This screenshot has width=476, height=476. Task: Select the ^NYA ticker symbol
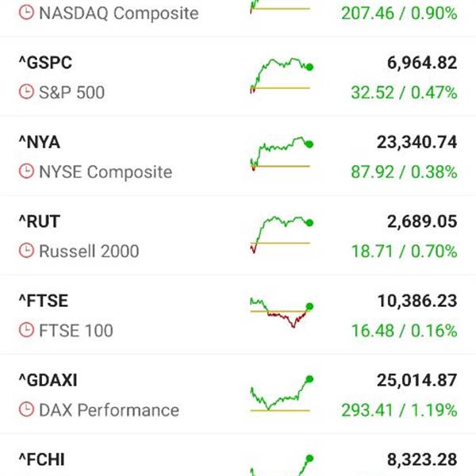(x=39, y=142)
